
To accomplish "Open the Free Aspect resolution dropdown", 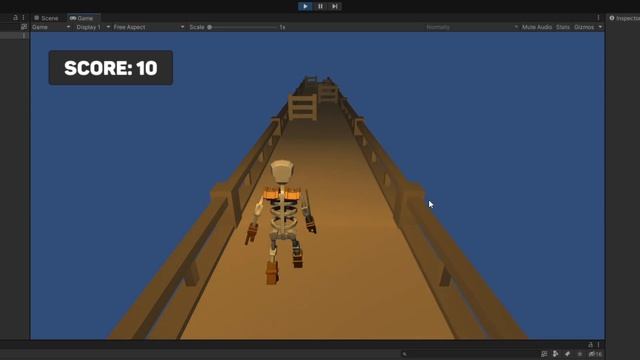I will point(149,27).
